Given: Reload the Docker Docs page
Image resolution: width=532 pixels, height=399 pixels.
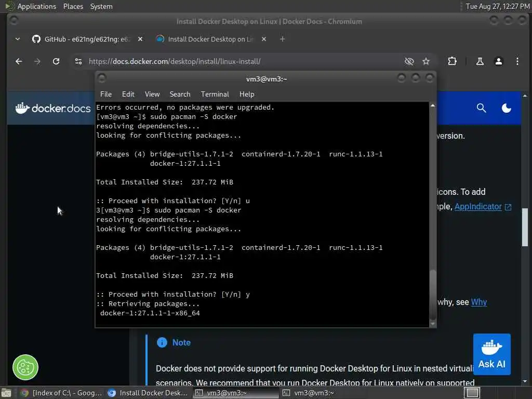Looking at the screenshot, I should tap(56, 61).
